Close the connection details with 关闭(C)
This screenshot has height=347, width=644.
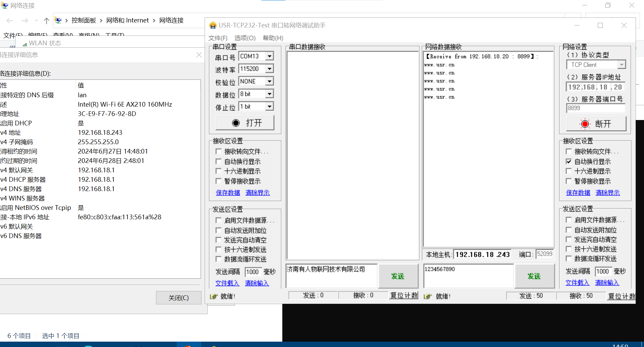[x=178, y=298]
